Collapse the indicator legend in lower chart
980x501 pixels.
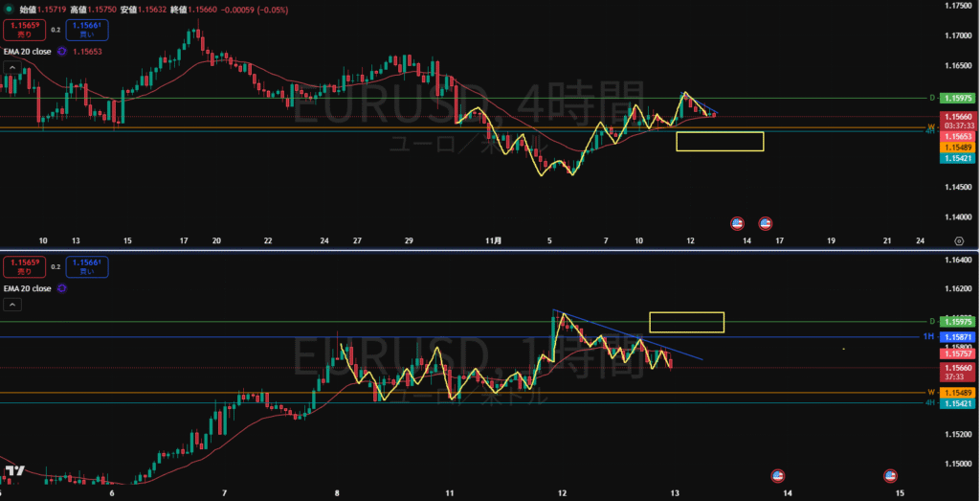coord(12,305)
